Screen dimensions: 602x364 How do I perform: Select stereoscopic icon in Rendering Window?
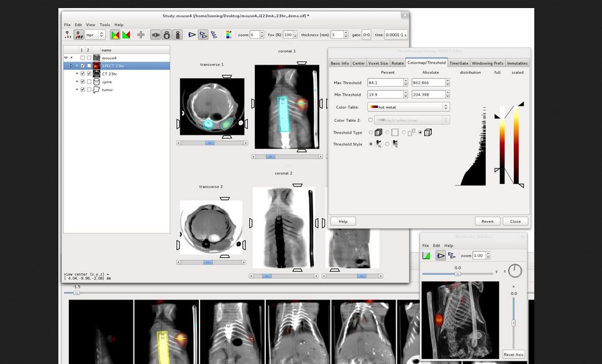click(452, 255)
